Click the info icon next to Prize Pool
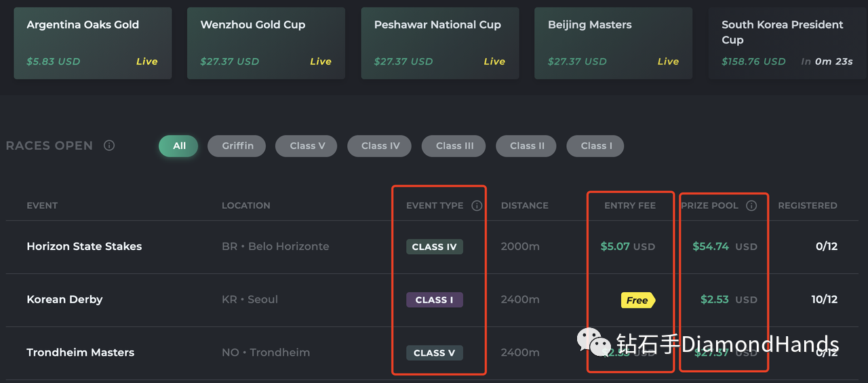The height and width of the screenshot is (383, 868). [751, 205]
